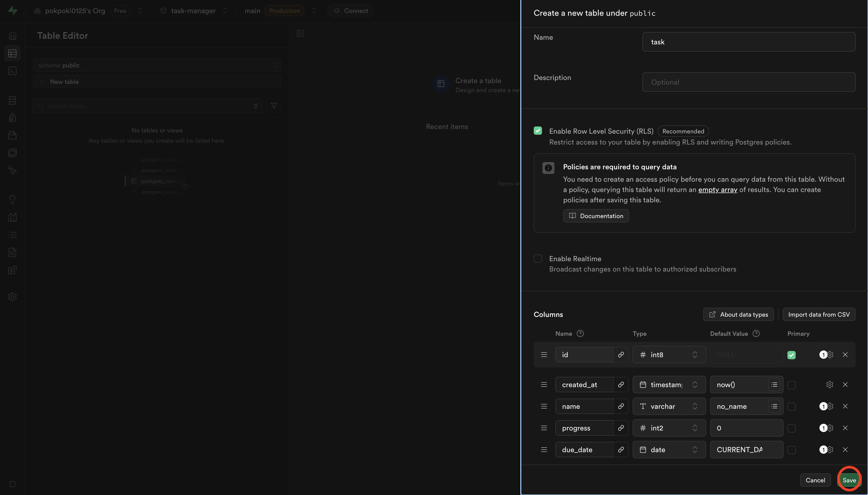Click Import data from CSV

point(819,315)
